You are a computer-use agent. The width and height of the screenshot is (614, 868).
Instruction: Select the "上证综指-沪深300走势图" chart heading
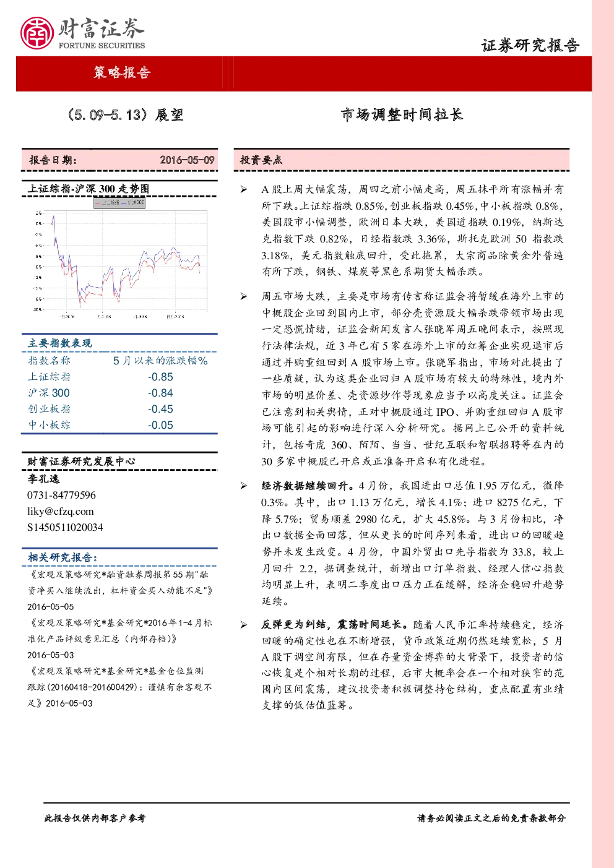point(89,189)
